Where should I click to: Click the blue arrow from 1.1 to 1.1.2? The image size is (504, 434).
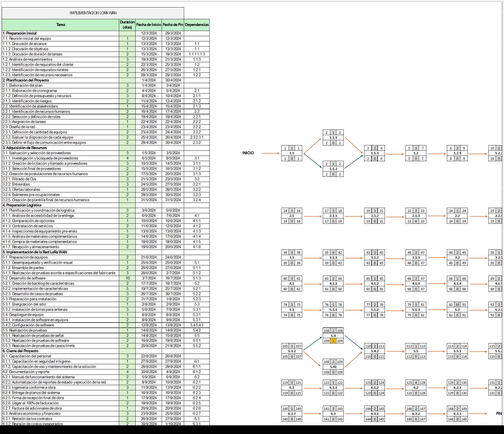(312, 161)
